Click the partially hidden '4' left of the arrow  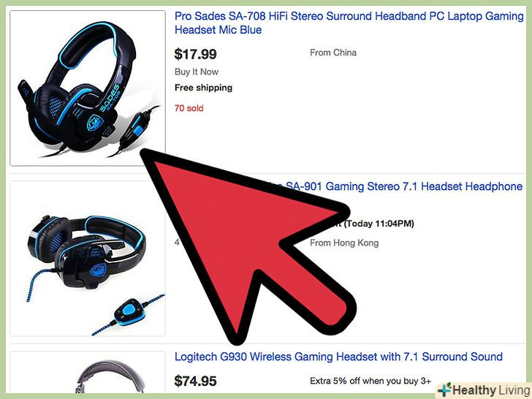point(177,243)
